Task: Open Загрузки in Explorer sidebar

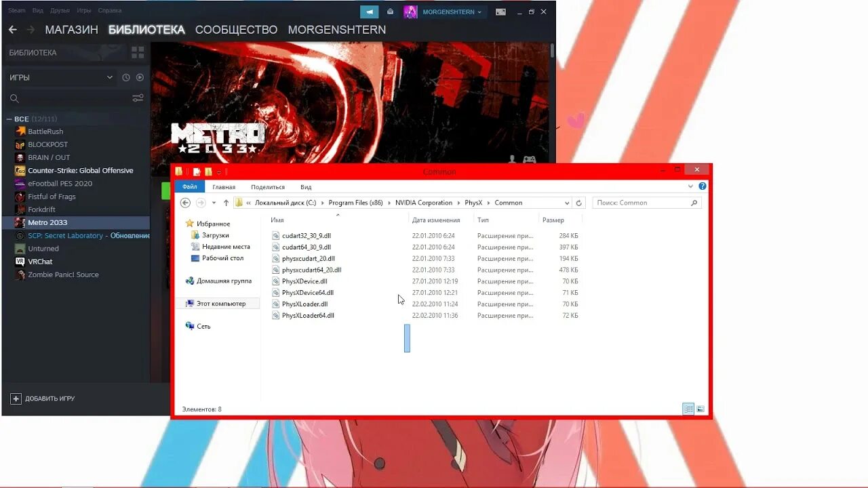Action: click(215, 235)
